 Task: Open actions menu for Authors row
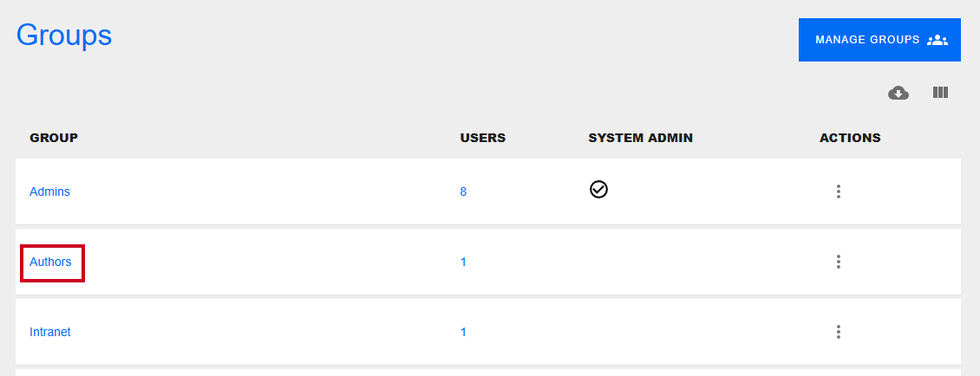click(x=838, y=262)
